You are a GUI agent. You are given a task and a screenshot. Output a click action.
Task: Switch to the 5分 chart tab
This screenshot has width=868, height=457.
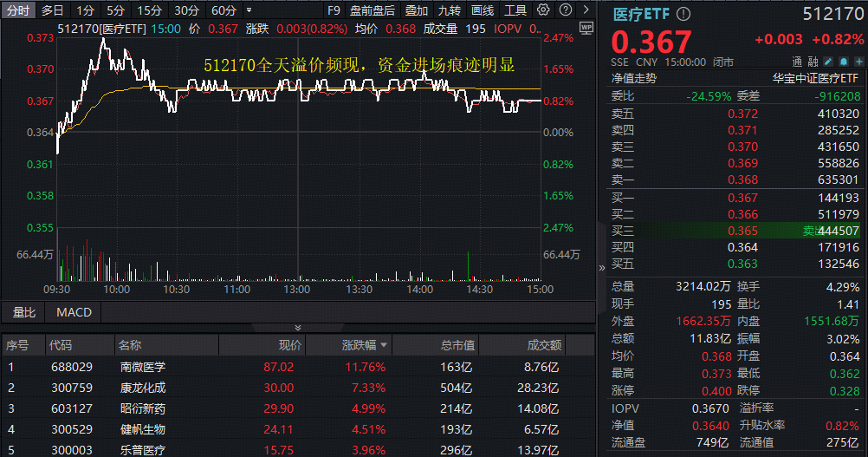click(115, 10)
